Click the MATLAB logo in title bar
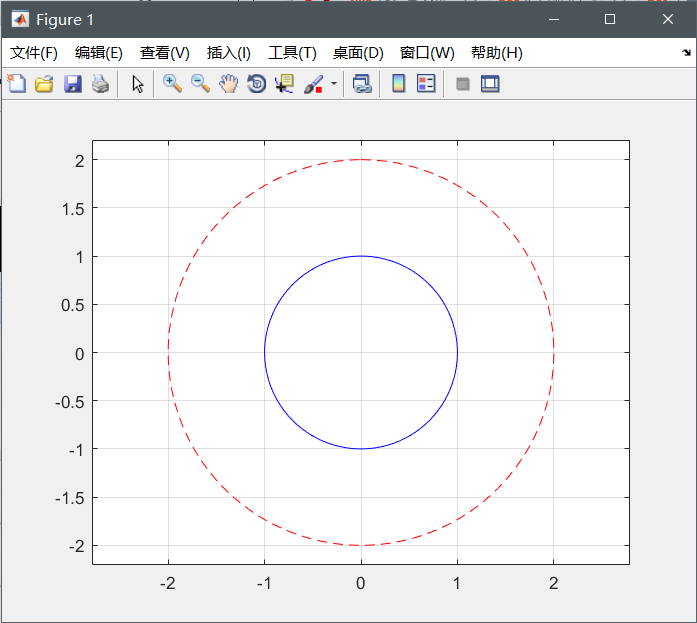The image size is (697, 623). click(20, 20)
